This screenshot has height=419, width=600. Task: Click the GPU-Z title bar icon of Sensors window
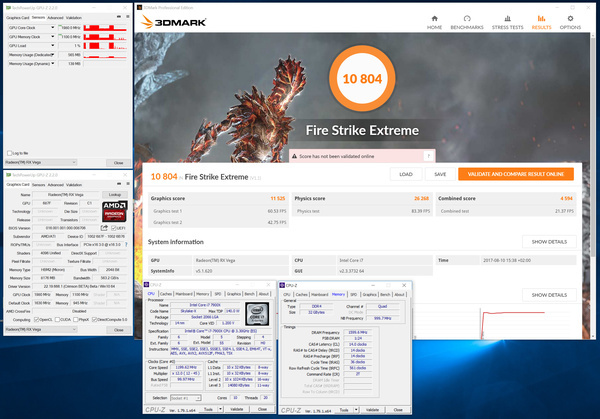pyautogui.click(x=8, y=8)
